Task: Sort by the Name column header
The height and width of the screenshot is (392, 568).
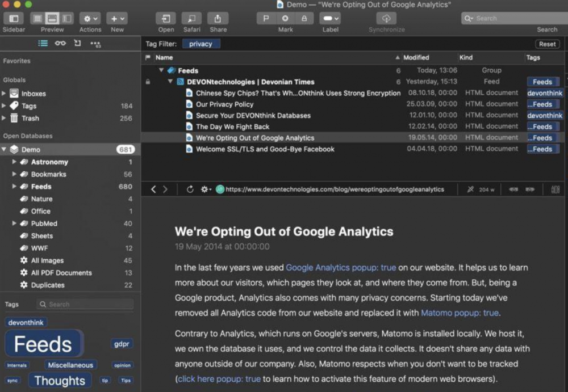Action: pos(164,57)
